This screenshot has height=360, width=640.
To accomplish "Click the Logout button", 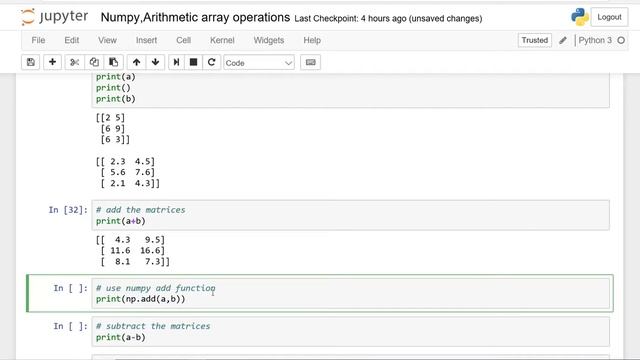I will click(x=609, y=17).
